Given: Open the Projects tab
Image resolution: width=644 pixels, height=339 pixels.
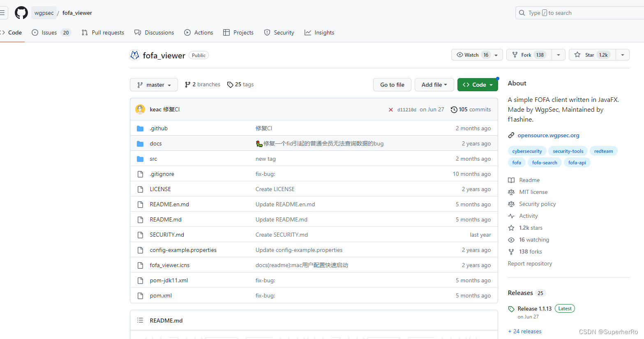Looking at the screenshot, I should pyautogui.click(x=238, y=32).
